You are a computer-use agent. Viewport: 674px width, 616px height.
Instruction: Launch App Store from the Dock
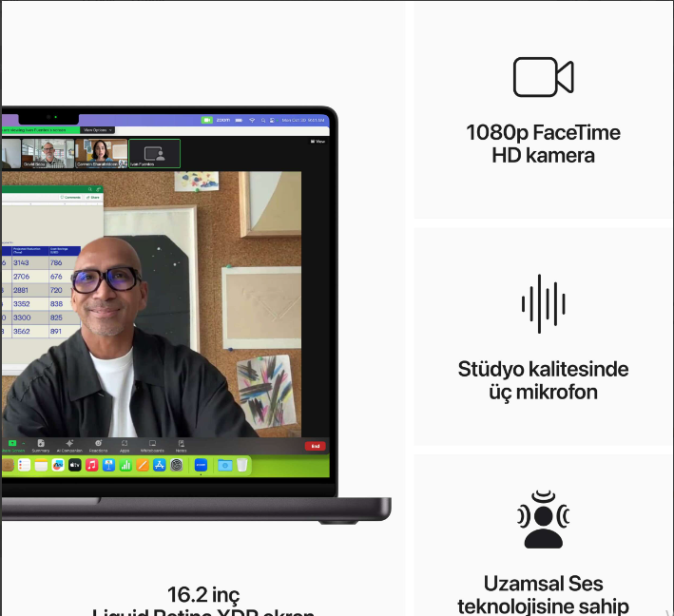coord(160,465)
